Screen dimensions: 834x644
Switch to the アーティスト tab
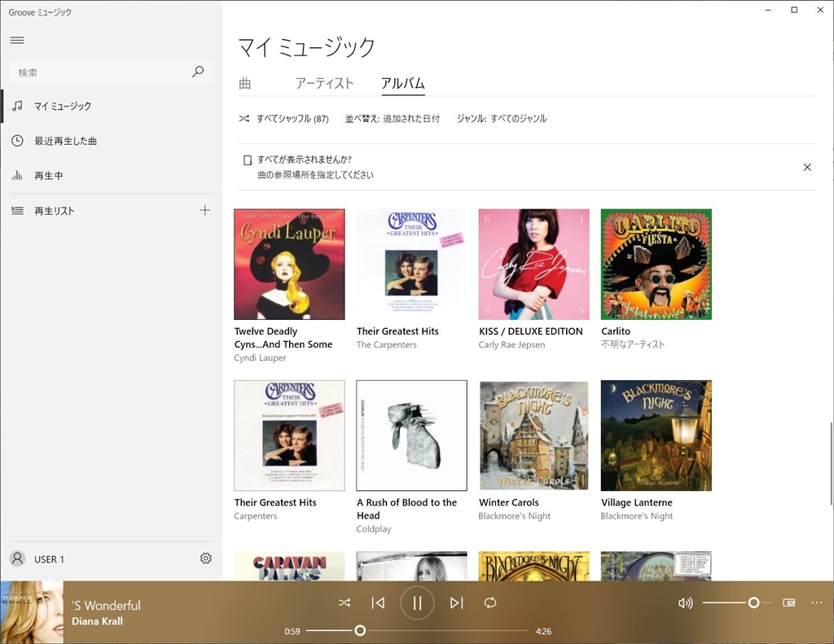click(324, 84)
